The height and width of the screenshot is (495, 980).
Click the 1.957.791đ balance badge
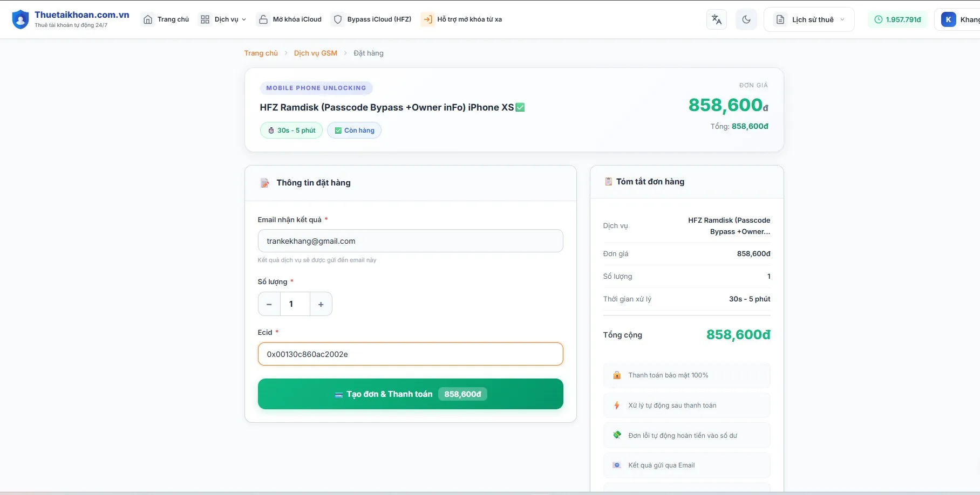pyautogui.click(x=897, y=19)
